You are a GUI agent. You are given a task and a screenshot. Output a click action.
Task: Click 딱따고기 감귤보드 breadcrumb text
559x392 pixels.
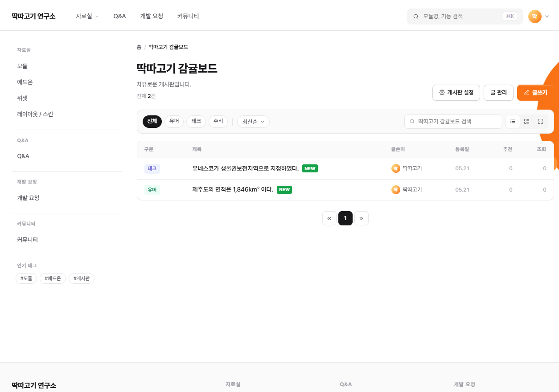[168, 47]
